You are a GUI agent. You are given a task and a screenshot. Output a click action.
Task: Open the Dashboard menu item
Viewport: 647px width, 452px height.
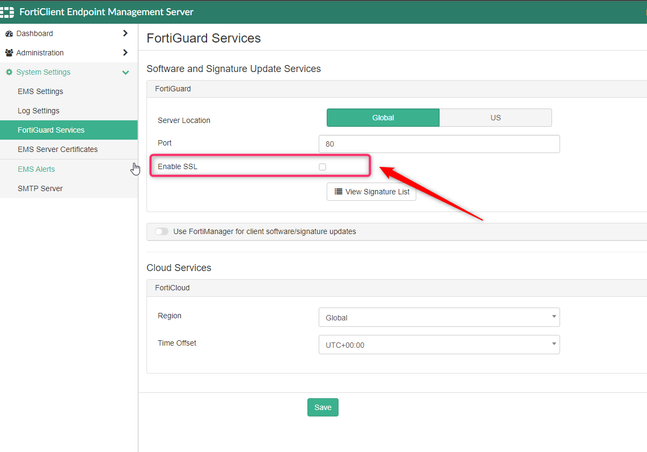(x=68, y=33)
